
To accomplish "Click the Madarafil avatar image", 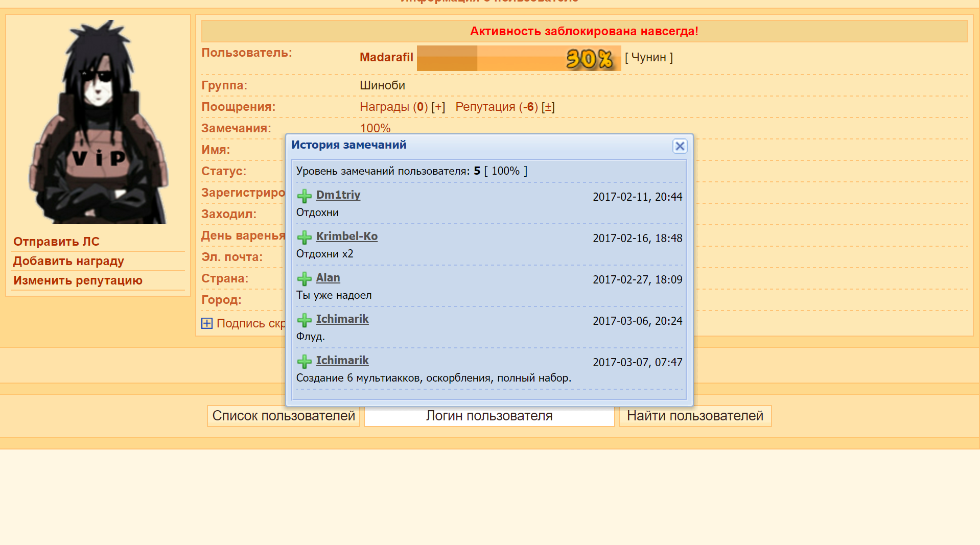I will [99, 122].
